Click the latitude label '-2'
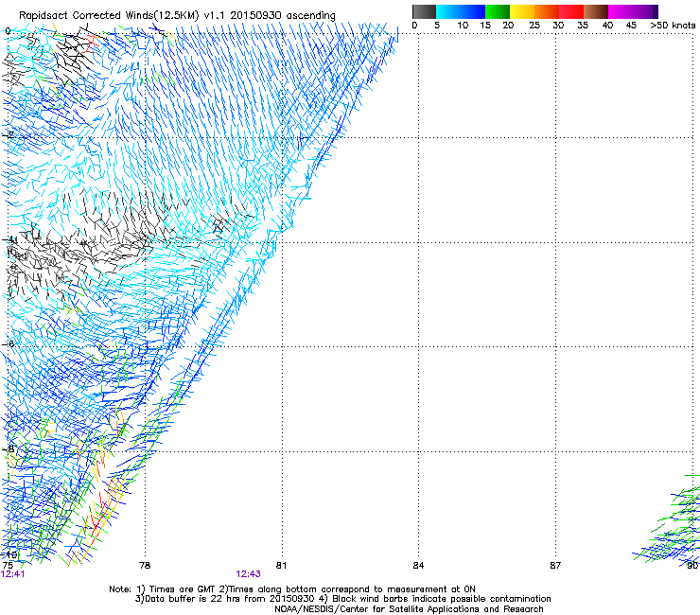The width and height of the screenshot is (700, 615). (8, 135)
